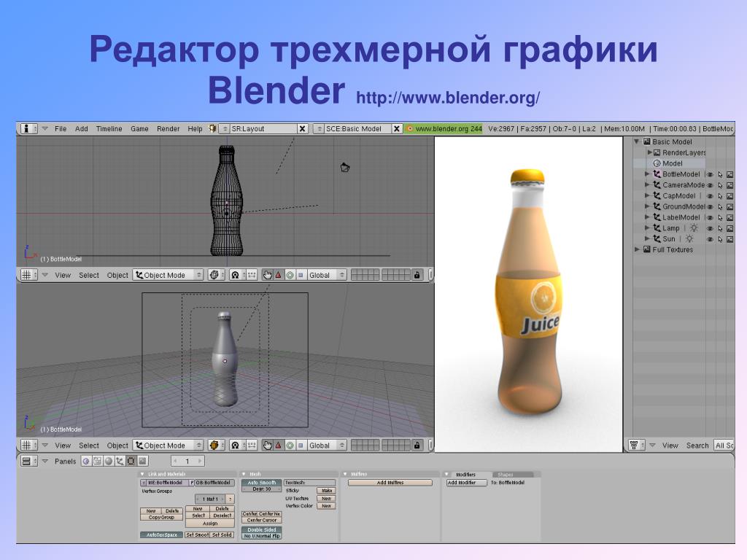
Task: Toggle selectability arrow for CapModel
Action: pyautogui.click(x=720, y=196)
